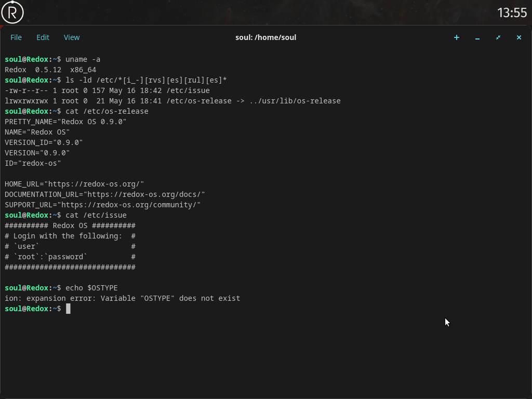This screenshot has height=399, width=532.
Task: Click the '########## Redox OS ##########' banner line
Action: 70,225
